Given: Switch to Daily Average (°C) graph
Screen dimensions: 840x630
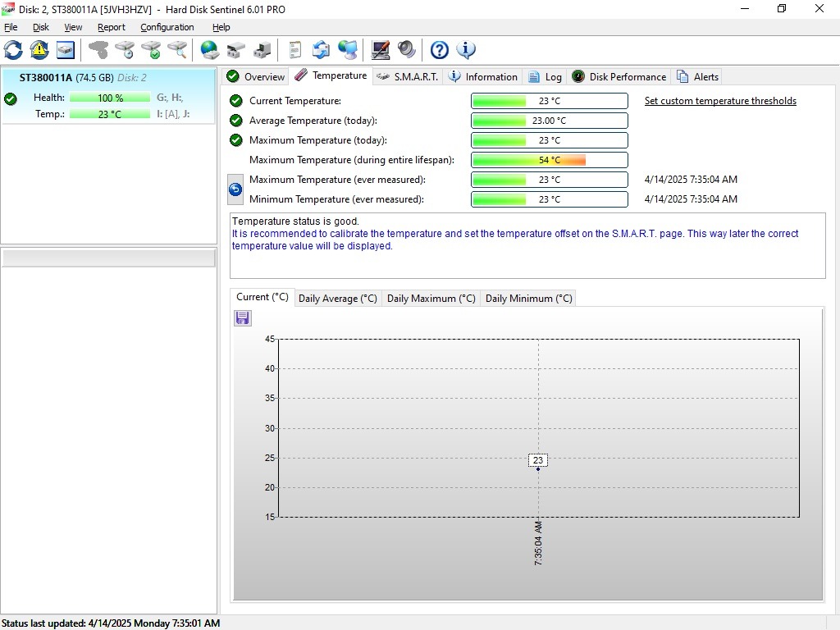Looking at the screenshot, I should click(x=337, y=299).
